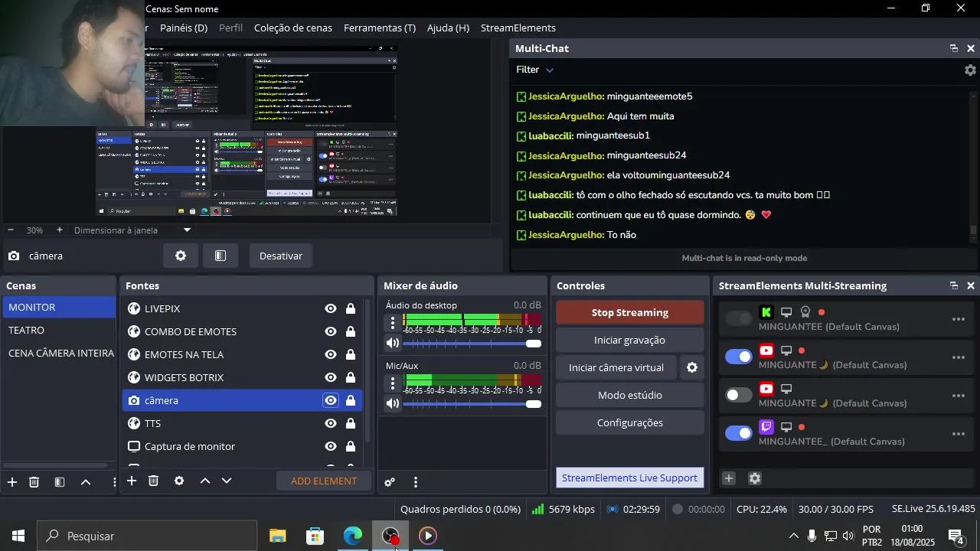Add a new scene with plus icon
980x551 pixels.
[12, 481]
